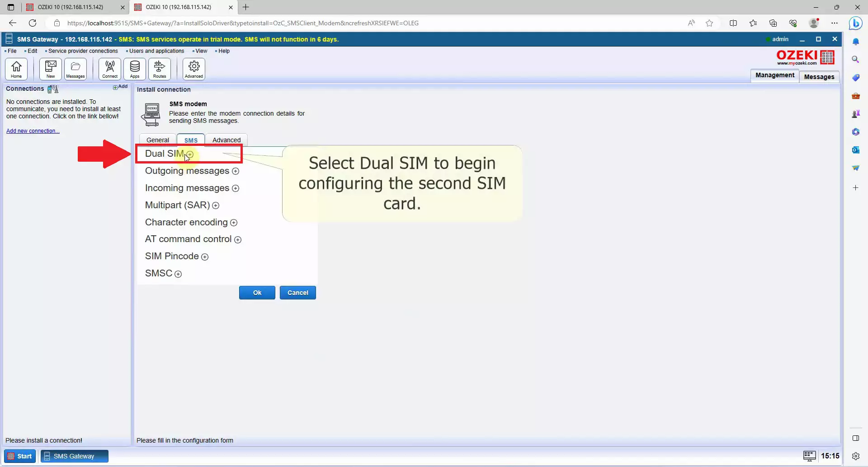868x467 pixels.
Task: Click the OZEKI logo
Action: [805, 57]
